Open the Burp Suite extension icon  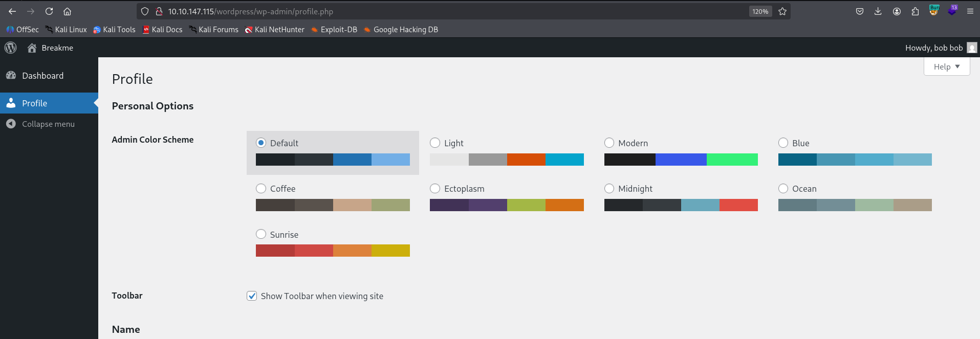934,11
